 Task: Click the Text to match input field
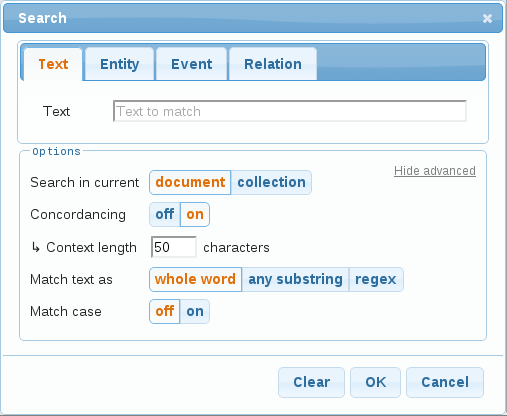coord(290,111)
